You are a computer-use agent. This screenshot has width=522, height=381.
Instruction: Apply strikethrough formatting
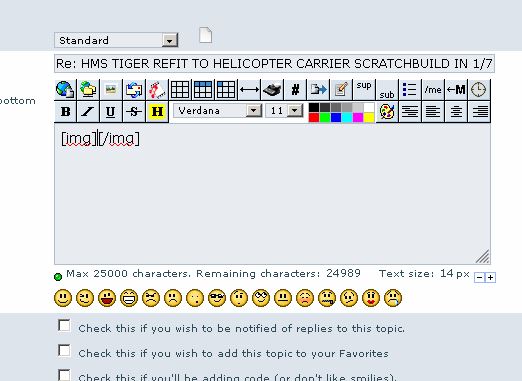point(134,111)
